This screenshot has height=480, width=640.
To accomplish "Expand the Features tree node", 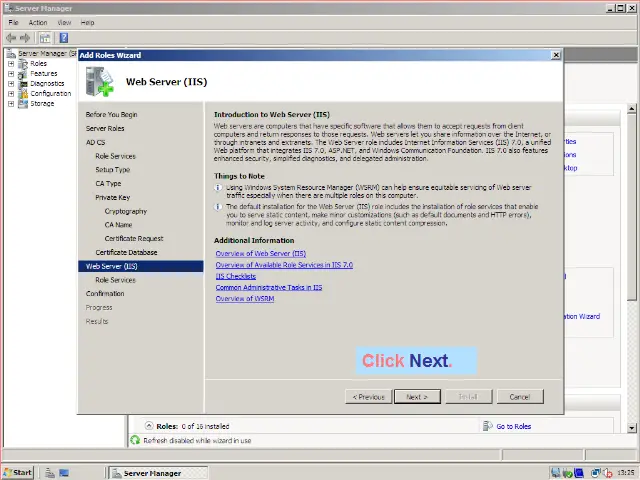I will (x=11, y=74).
